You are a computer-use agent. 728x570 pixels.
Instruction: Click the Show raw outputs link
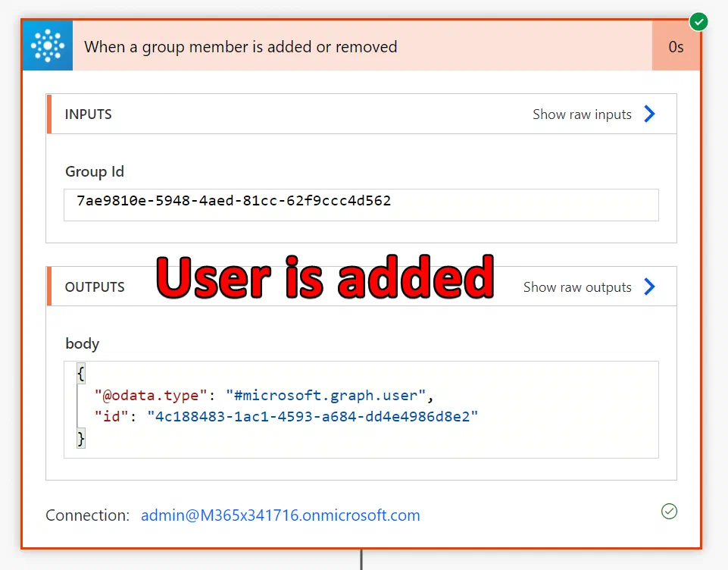tap(577, 287)
